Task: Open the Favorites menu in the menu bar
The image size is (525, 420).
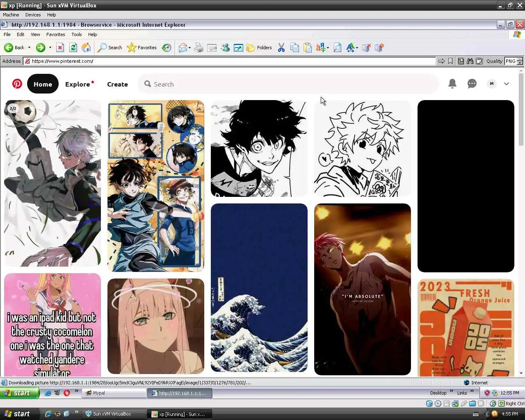Action: coord(55,34)
